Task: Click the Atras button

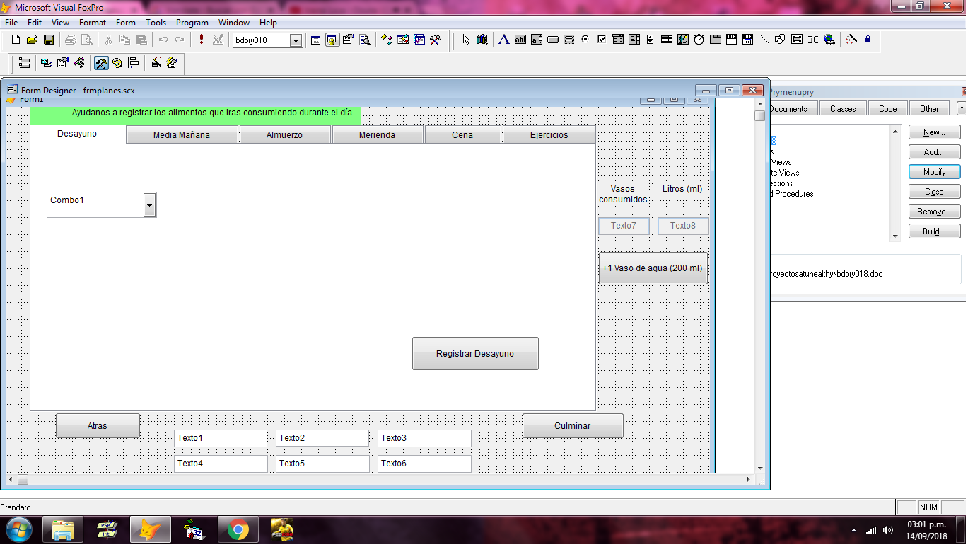Action: [x=98, y=425]
